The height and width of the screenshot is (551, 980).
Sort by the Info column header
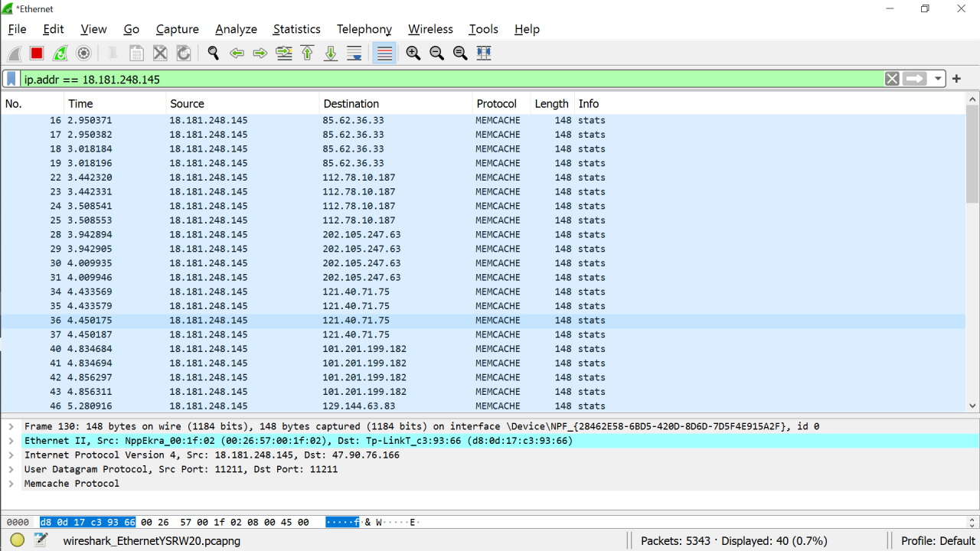(769, 103)
